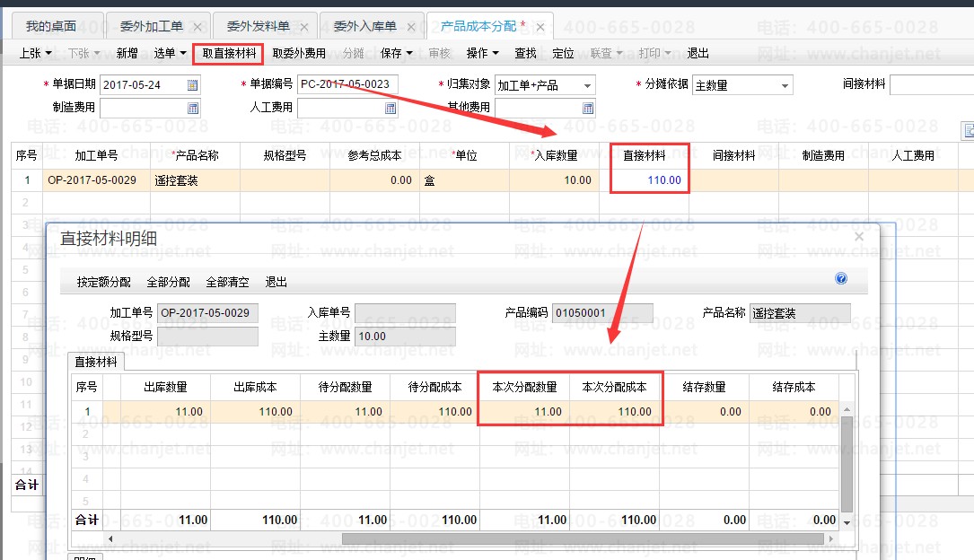
Task: Click the 取委外费用 toolbar button
Action: click(x=299, y=54)
